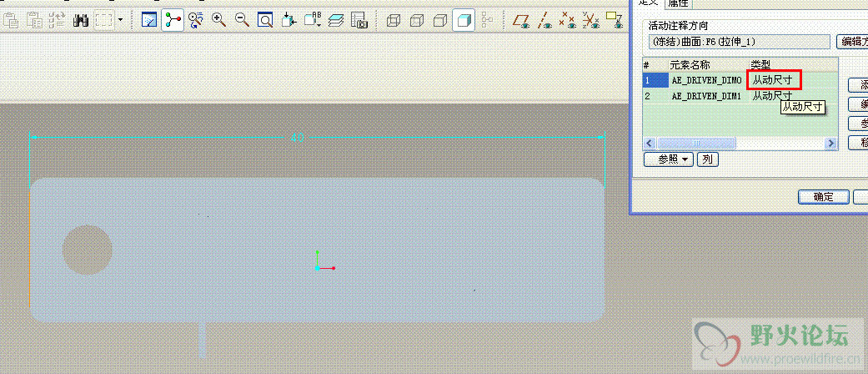This screenshot has height=374, width=868.
Task: Click the 40 dimension value
Action: [x=298, y=138]
